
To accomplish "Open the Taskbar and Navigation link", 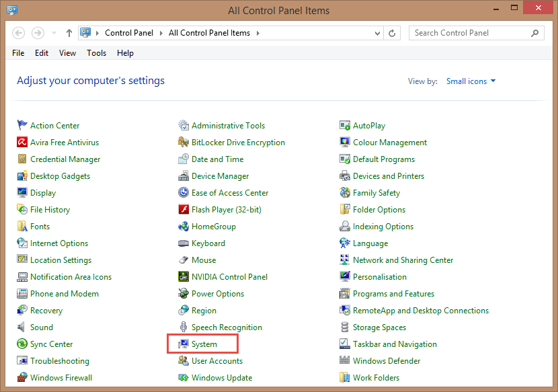I will (395, 344).
